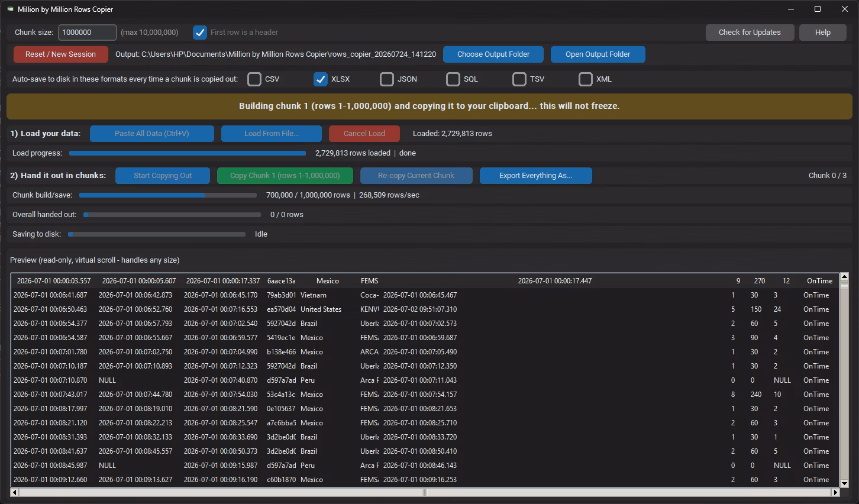Image resolution: width=859 pixels, height=504 pixels.
Task: Toggle 'First row is a header' checkbox
Action: [200, 33]
